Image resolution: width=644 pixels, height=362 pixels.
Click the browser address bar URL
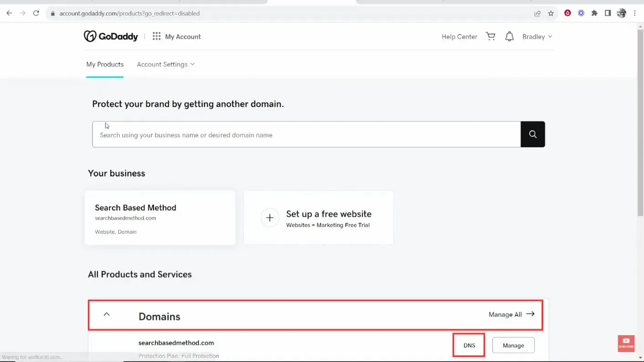129,13
